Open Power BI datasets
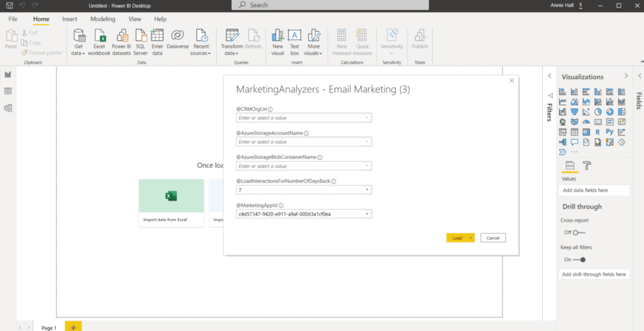Image resolution: width=644 pixels, height=331 pixels. (x=121, y=42)
